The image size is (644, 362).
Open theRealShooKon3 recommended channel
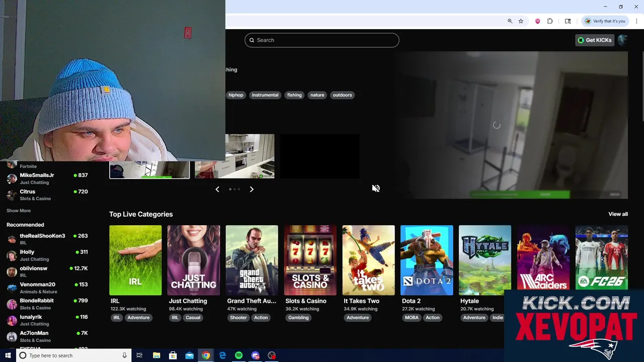click(48, 239)
